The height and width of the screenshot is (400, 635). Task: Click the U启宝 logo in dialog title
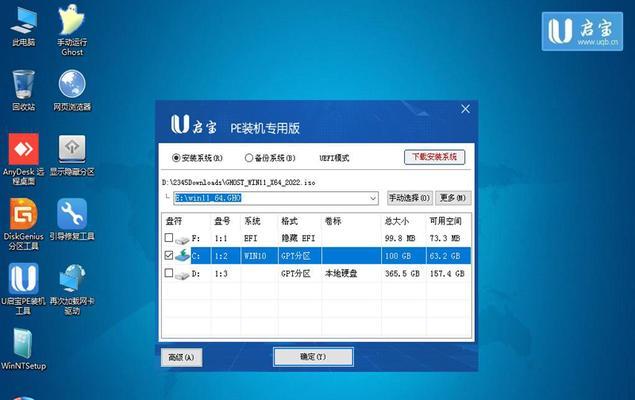point(193,124)
